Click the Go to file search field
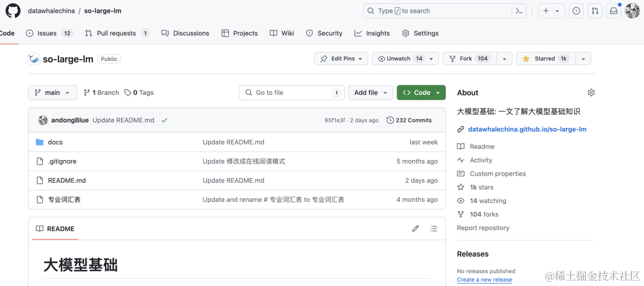Image resolution: width=644 pixels, height=286 pixels. (x=292, y=93)
